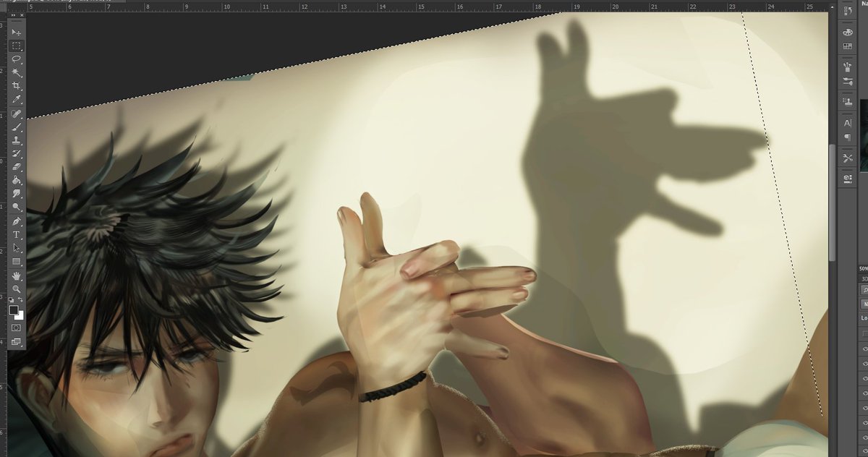
Task: Activate the Eraser tool
Action: [17, 167]
